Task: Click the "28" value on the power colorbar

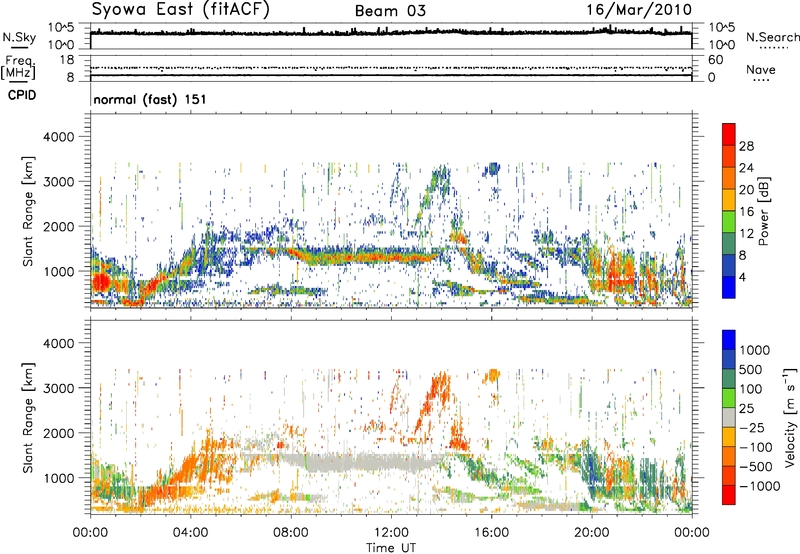Action: 746,146
